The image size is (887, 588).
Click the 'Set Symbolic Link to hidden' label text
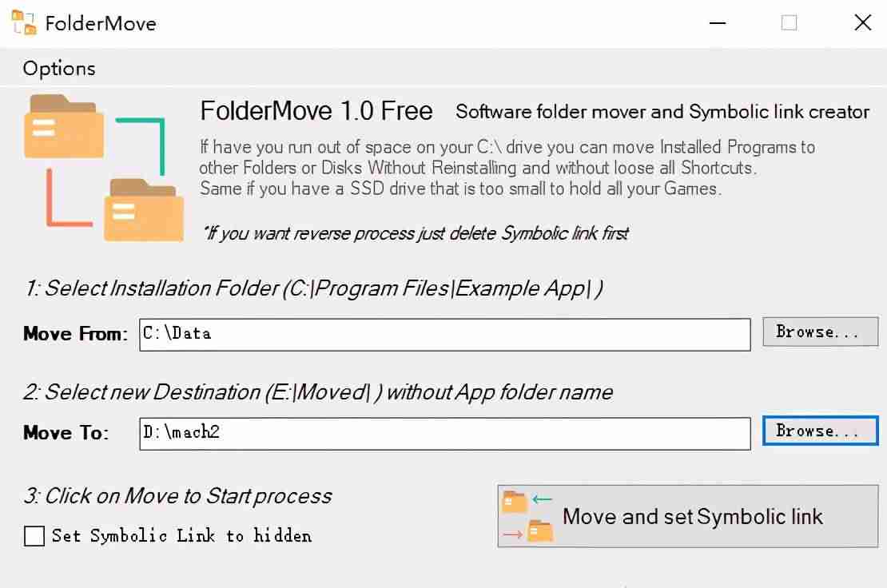[181, 535]
